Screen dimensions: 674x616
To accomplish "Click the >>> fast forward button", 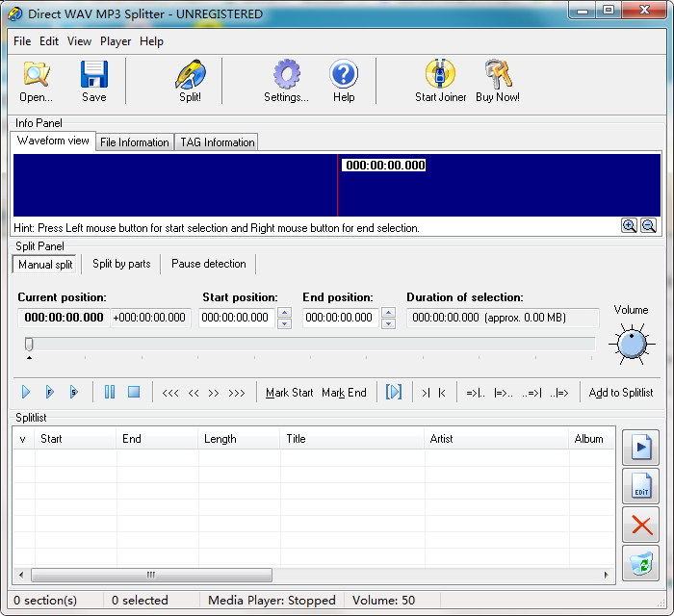I will coord(237,393).
